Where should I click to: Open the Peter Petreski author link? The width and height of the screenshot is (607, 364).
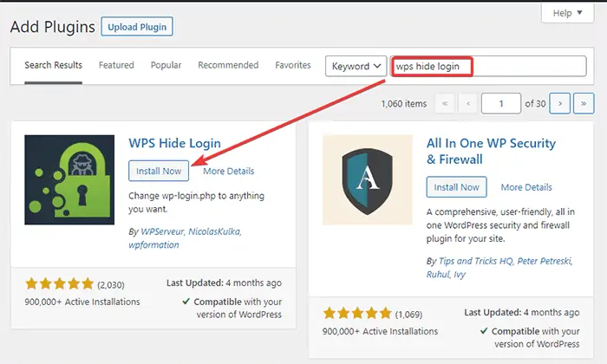click(545, 261)
